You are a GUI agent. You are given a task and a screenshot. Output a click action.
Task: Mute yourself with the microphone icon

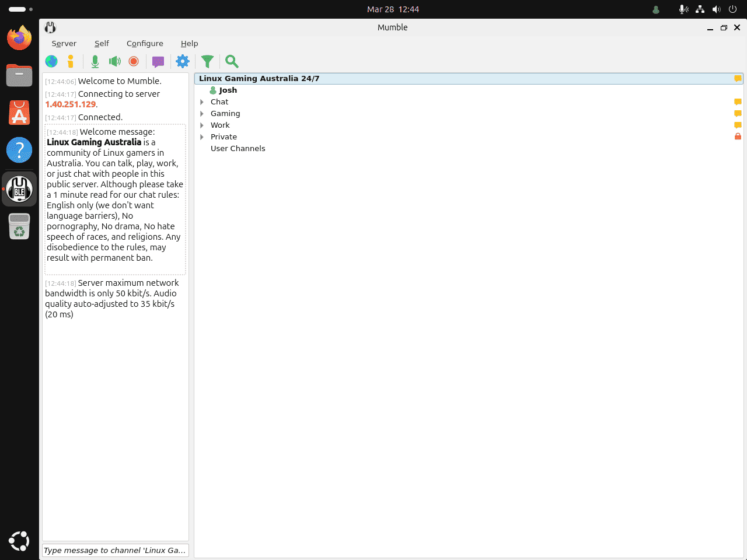[95, 61]
